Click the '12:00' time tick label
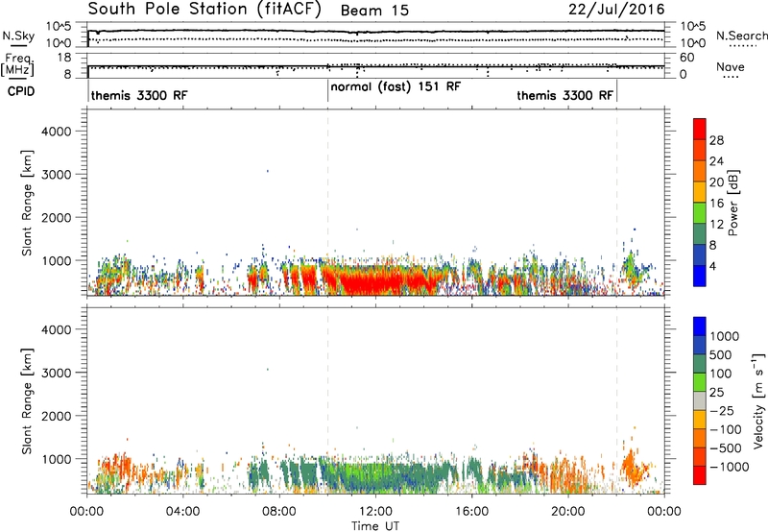The height and width of the screenshot is (532, 768). pos(375,512)
